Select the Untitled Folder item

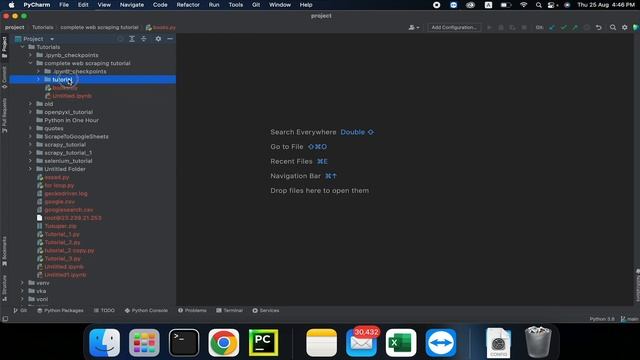(x=65, y=169)
